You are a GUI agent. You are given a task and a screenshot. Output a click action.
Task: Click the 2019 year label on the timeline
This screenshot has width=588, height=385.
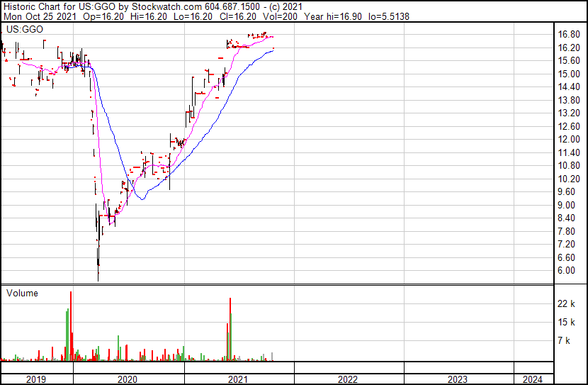(x=35, y=379)
